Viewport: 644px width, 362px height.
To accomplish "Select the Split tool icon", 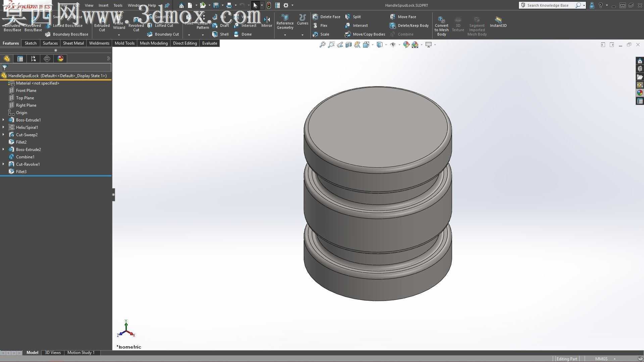I will pyautogui.click(x=348, y=17).
